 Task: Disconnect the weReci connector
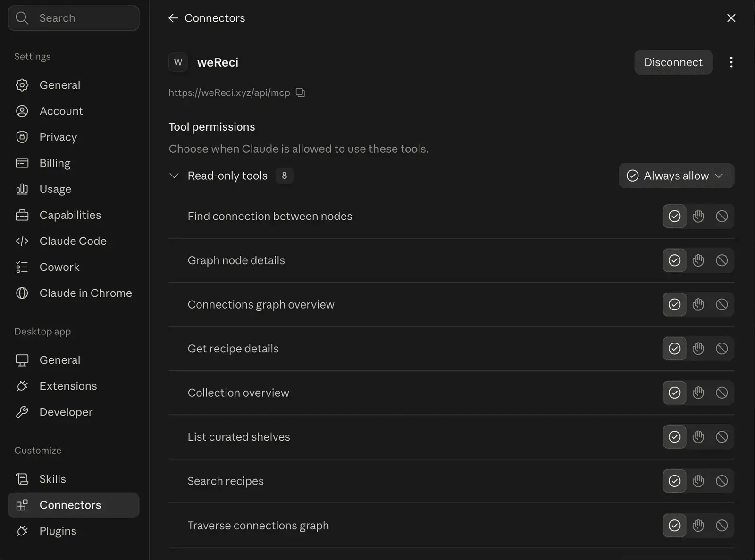673,62
